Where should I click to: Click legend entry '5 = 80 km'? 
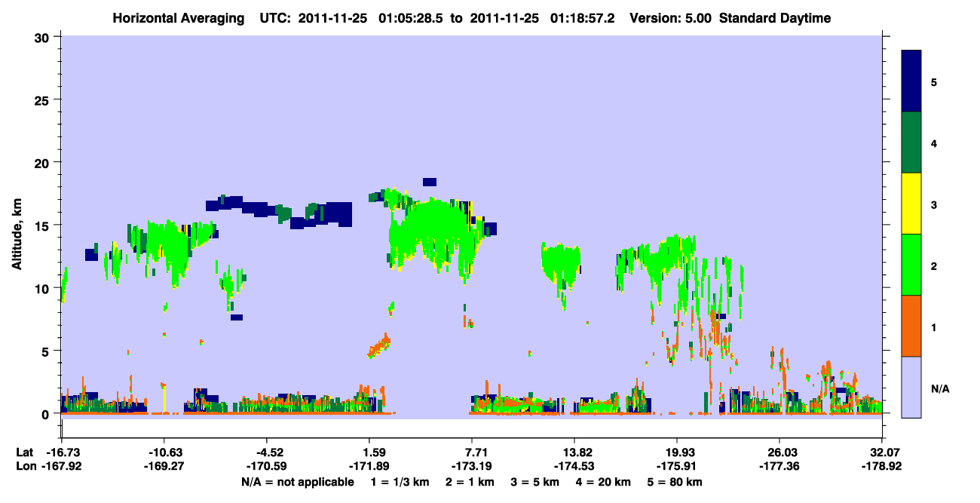[675, 482]
